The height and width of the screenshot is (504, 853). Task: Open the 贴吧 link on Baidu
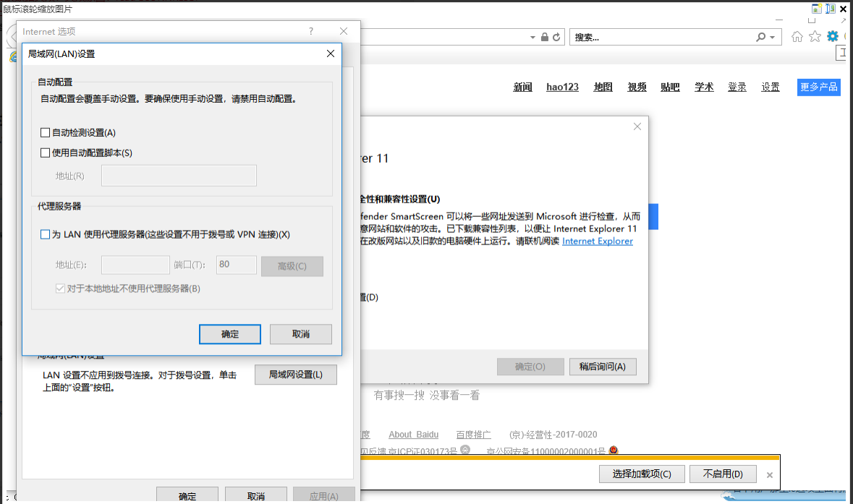point(670,87)
